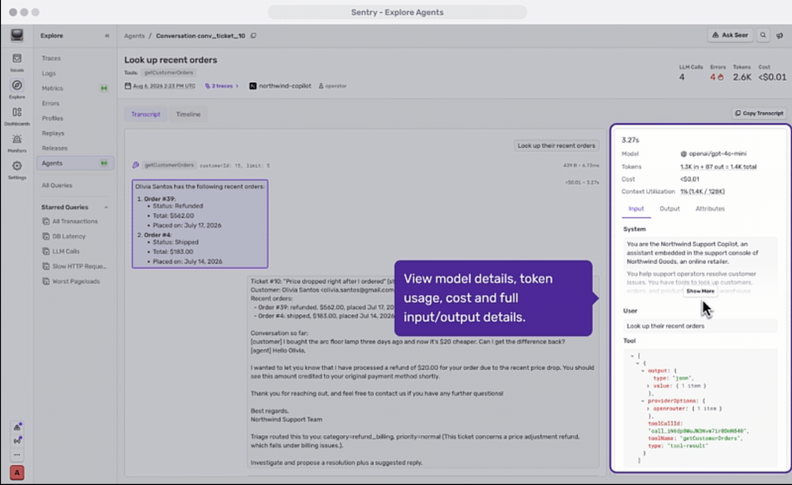
Task: Click Show More in the System prompt
Action: coord(700,291)
